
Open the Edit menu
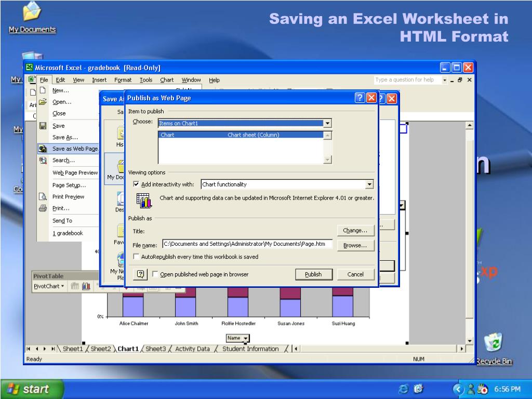click(x=60, y=80)
